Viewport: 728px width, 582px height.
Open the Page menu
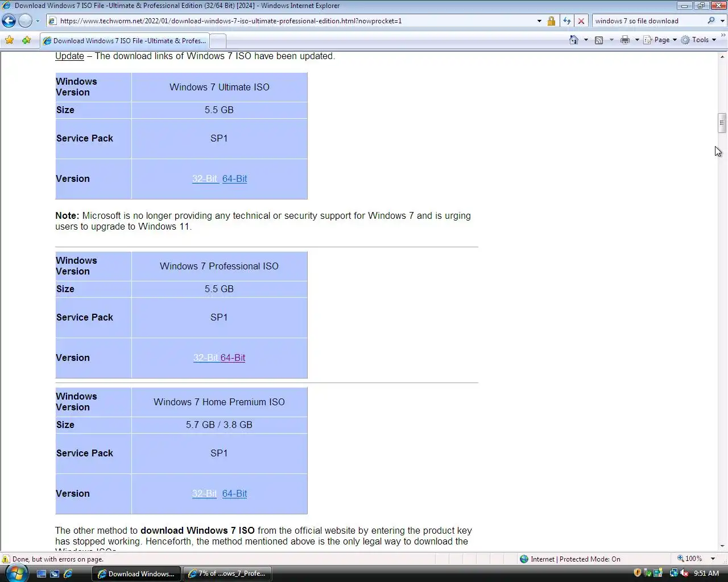(x=660, y=40)
